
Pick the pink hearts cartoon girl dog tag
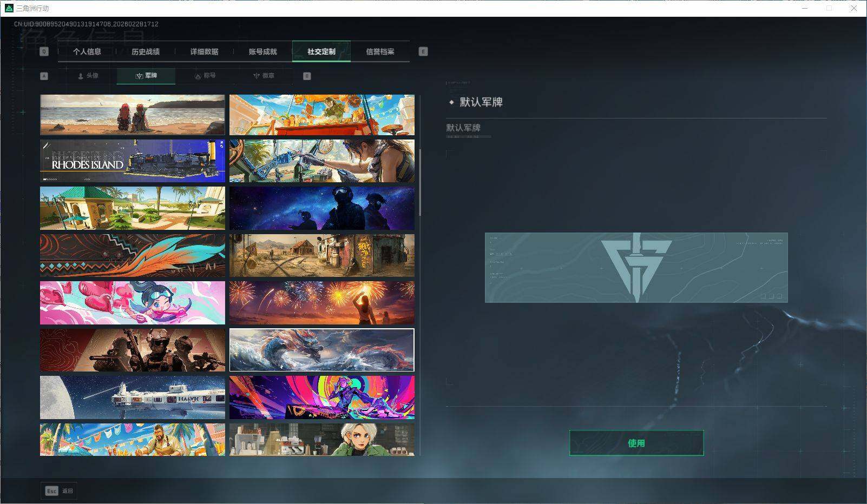pyautogui.click(x=133, y=303)
